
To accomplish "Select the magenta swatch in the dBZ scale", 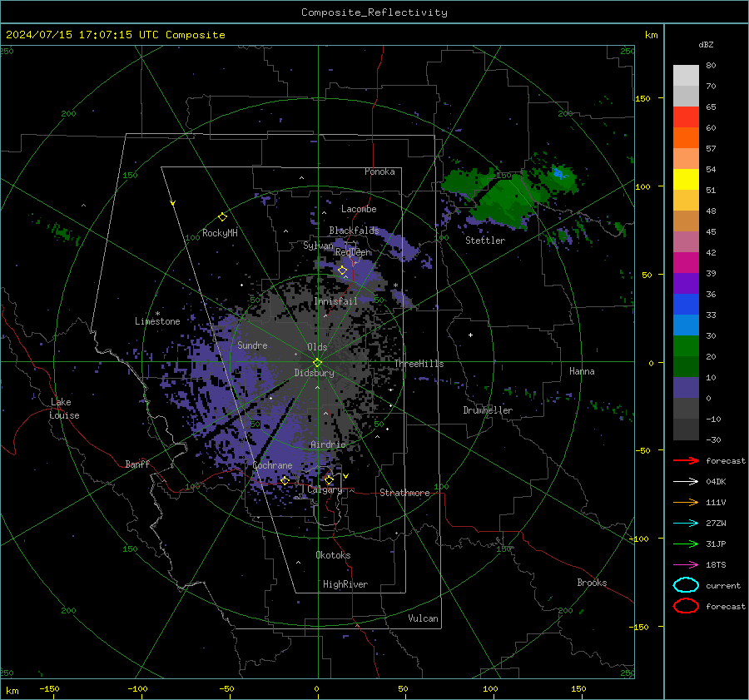I will pyautogui.click(x=686, y=263).
